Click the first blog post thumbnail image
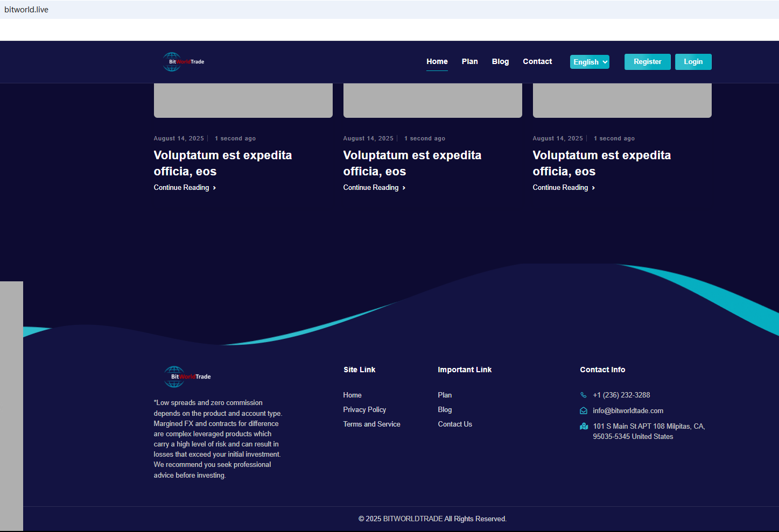The width and height of the screenshot is (779, 532). [243, 101]
